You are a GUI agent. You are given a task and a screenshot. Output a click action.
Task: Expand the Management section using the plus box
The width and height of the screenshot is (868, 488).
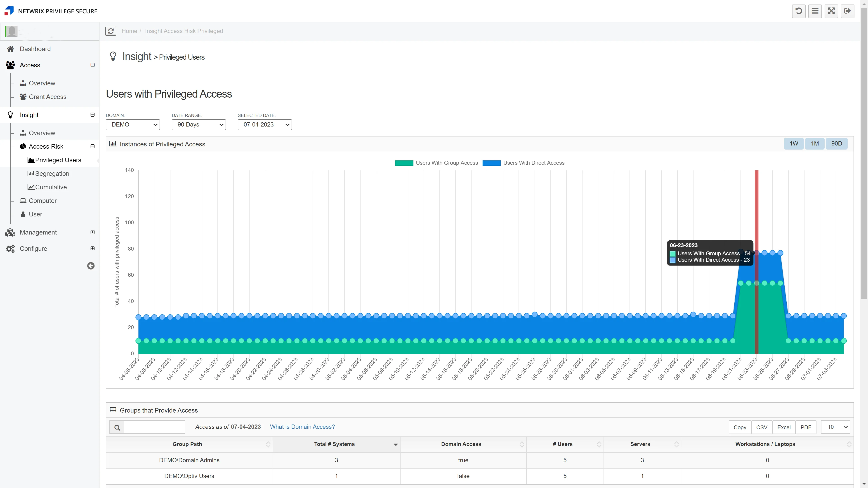point(92,232)
